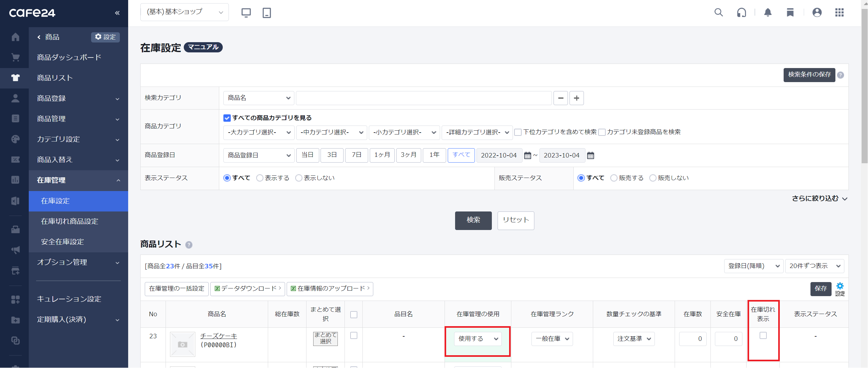Switch to desktop preview icon
Viewport: 868px width, 368px height.
pyautogui.click(x=246, y=13)
